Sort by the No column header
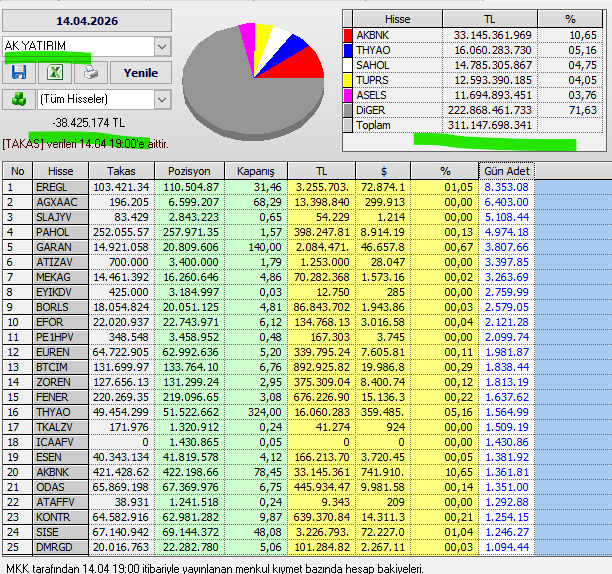This screenshot has height=574, width=612. coord(18,171)
